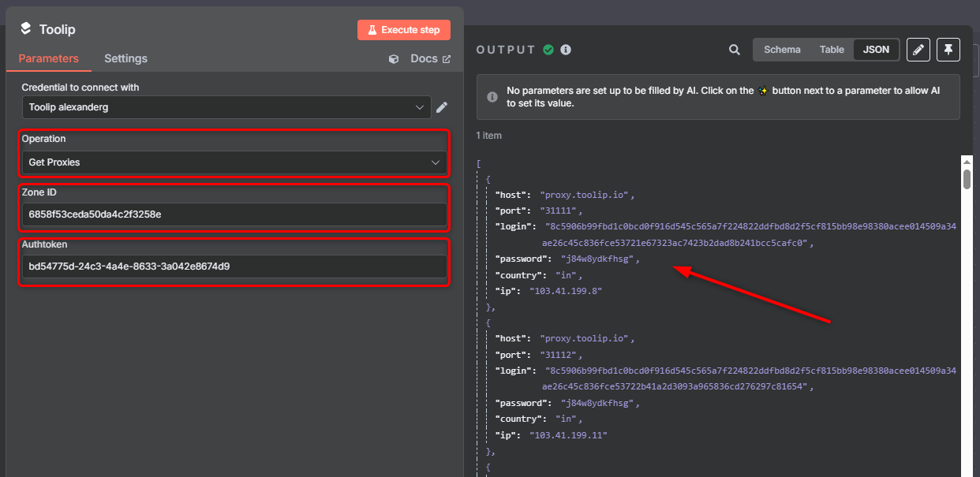
Task: Click the output info icon
Action: tap(566, 50)
